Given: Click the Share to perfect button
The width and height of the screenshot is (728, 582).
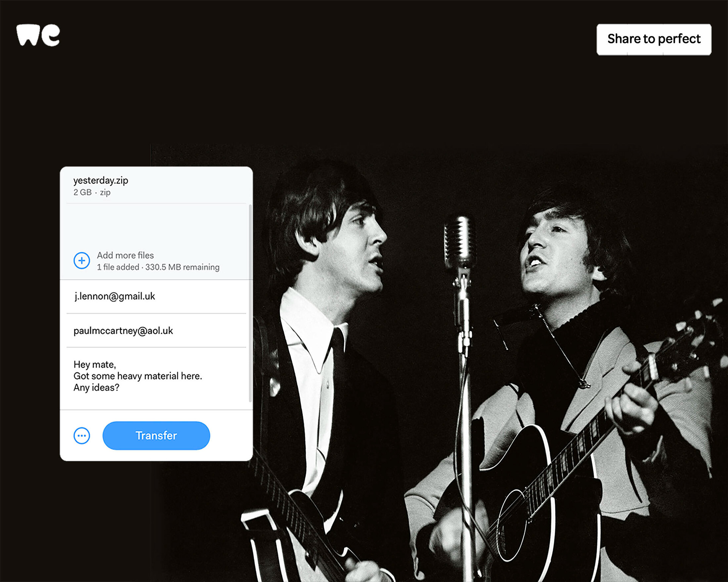Looking at the screenshot, I should click(654, 39).
